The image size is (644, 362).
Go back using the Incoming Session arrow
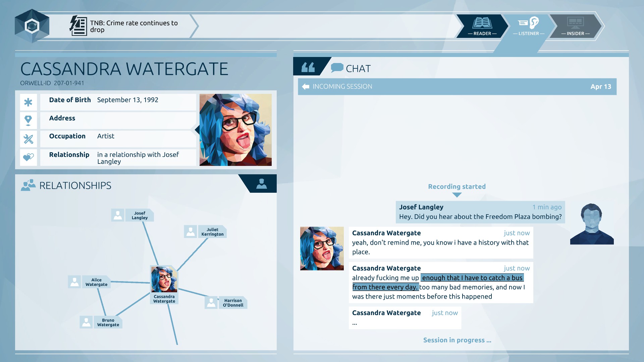click(x=306, y=86)
